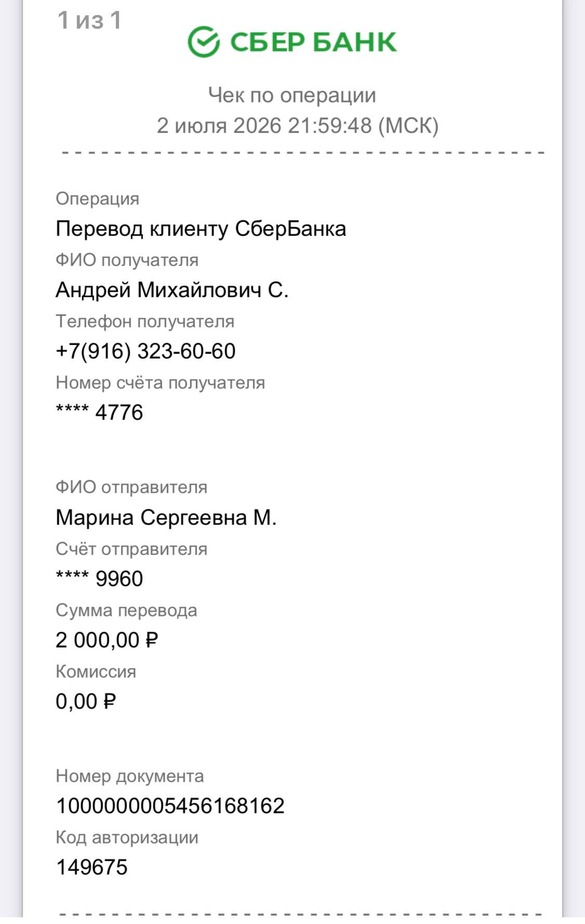Click the Номер счёта получателя label
The width and height of the screenshot is (585, 924).
coord(160,382)
